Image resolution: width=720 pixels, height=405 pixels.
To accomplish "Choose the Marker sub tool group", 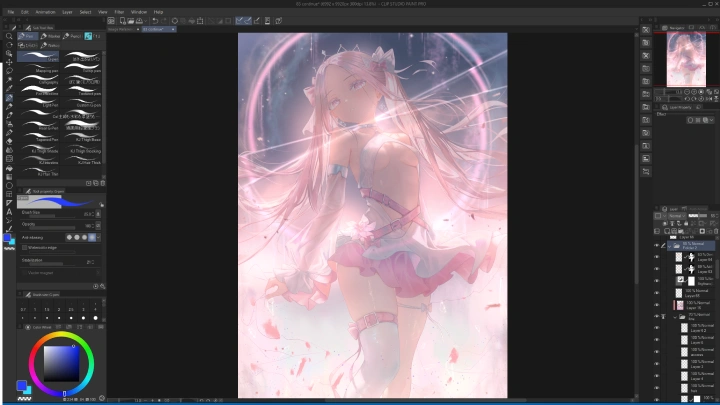I will coord(51,36).
